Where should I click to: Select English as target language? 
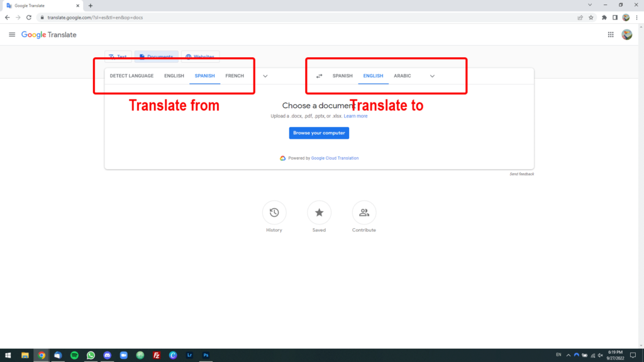pos(373,76)
